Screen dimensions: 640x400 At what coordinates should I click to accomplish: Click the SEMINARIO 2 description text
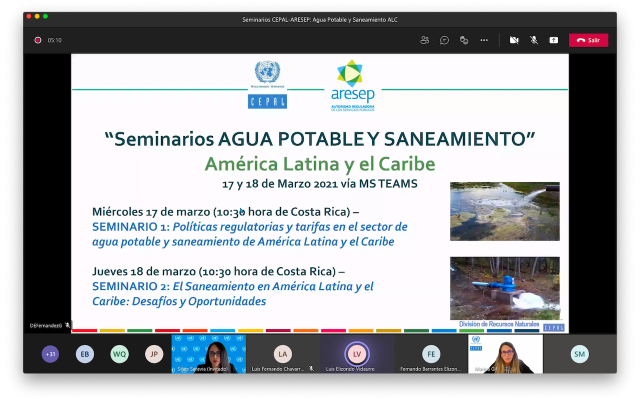233,293
